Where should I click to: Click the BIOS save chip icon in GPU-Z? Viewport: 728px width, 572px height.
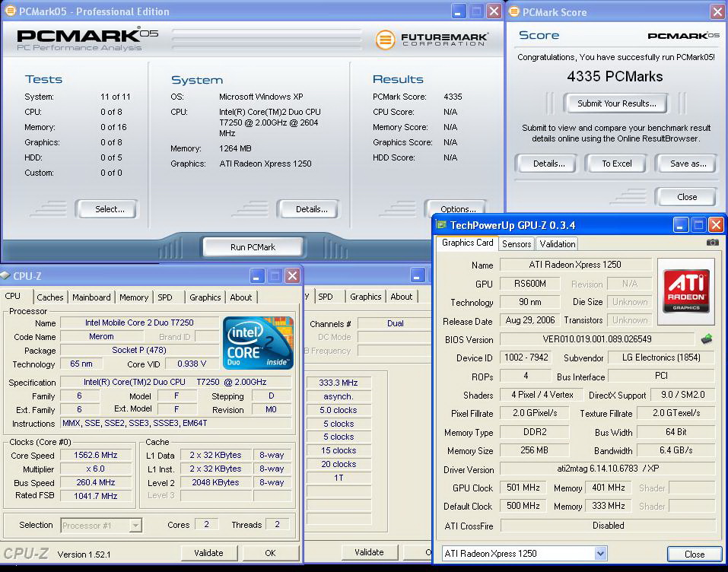coord(707,339)
